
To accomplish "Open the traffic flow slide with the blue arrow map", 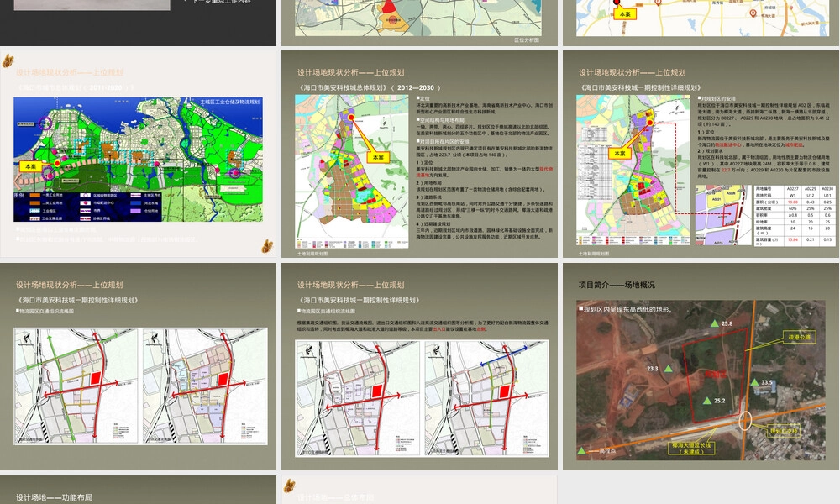I will (x=419, y=366).
